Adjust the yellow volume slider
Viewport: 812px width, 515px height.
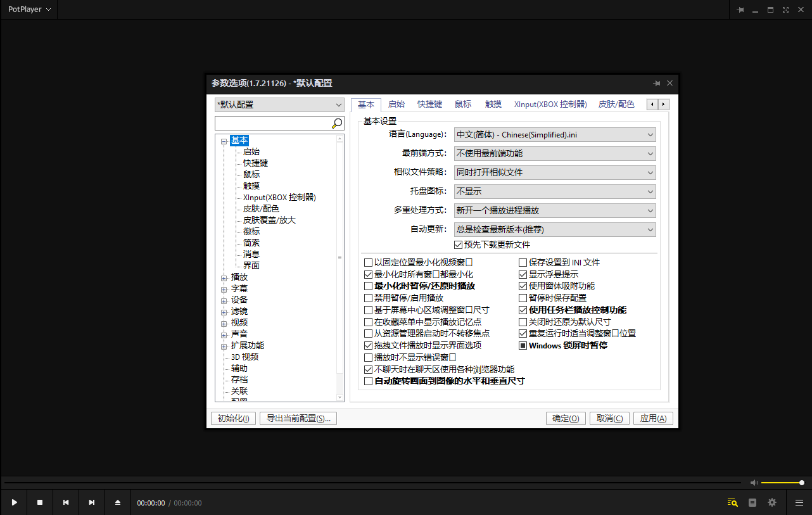pyautogui.click(x=782, y=483)
